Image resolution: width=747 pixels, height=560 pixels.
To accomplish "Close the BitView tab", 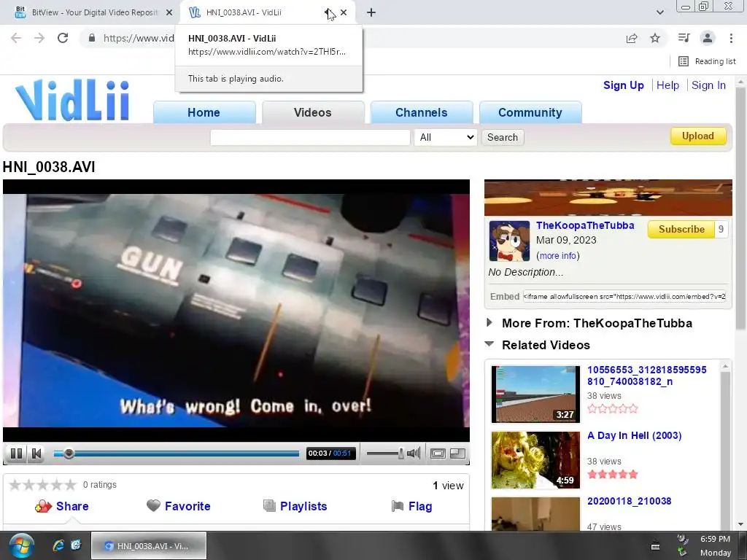I will (x=169, y=12).
